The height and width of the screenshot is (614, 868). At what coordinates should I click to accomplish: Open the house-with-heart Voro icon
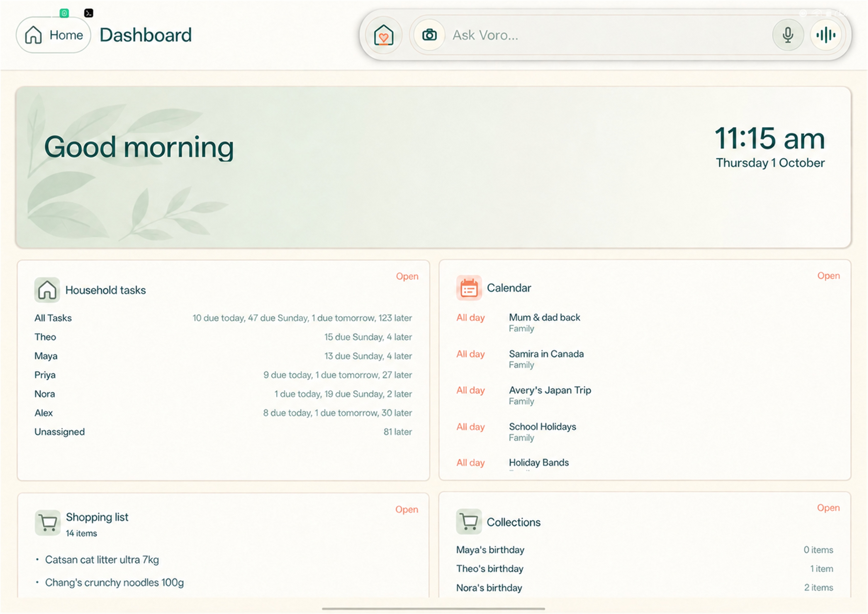(x=384, y=35)
